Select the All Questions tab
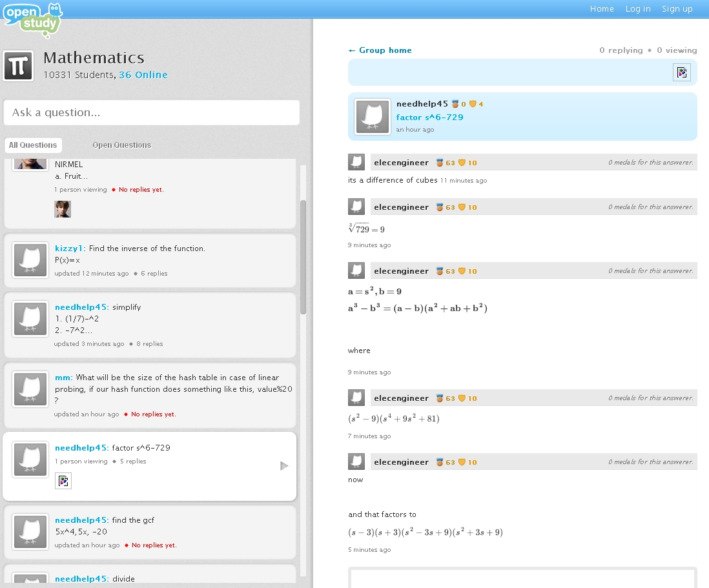Viewport: 709px width, 588px height. tap(32, 145)
